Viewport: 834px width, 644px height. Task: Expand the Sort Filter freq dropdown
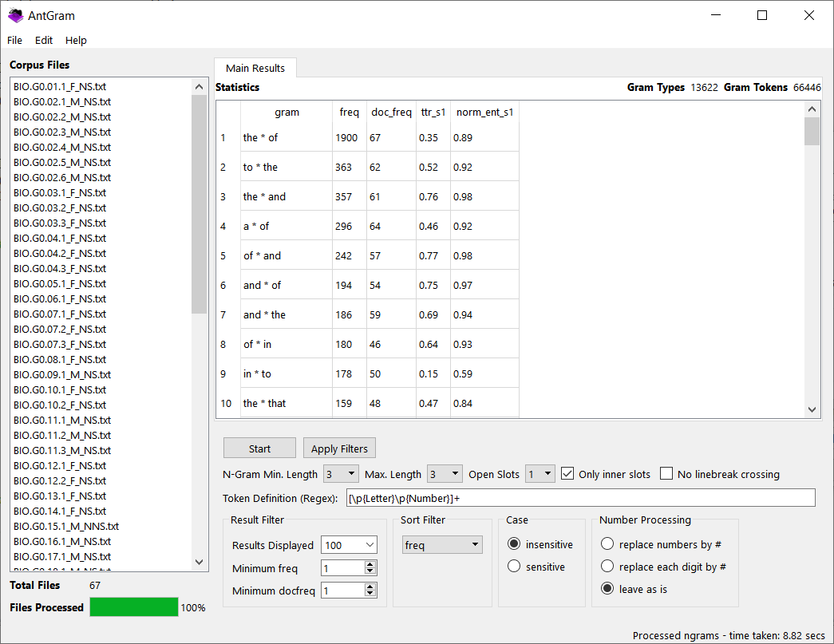pos(442,545)
